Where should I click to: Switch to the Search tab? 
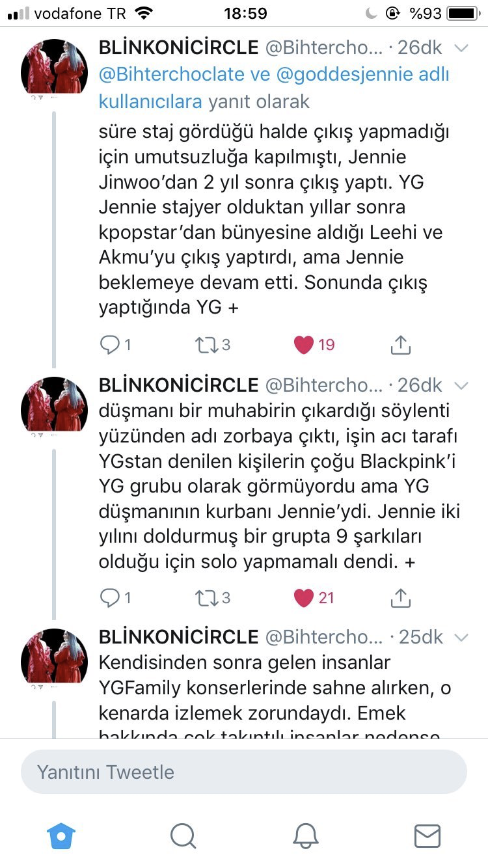pos(183,835)
